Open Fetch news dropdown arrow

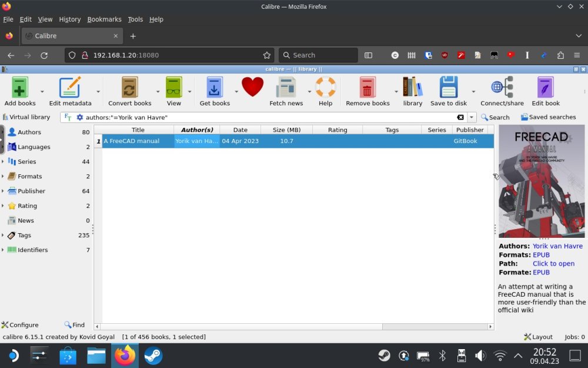click(x=309, y=91)
